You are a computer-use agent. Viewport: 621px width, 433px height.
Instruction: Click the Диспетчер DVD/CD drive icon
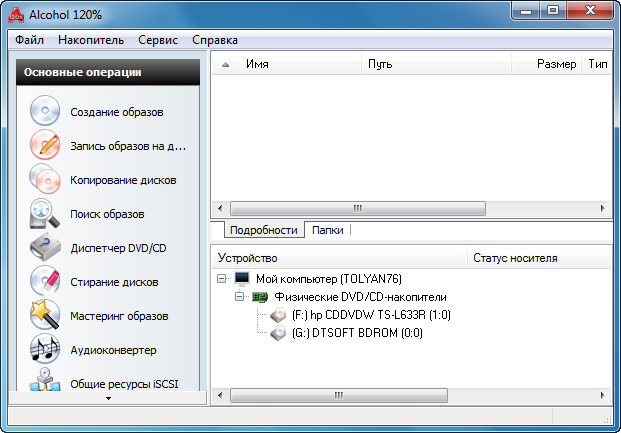click(x=46, y=247)
